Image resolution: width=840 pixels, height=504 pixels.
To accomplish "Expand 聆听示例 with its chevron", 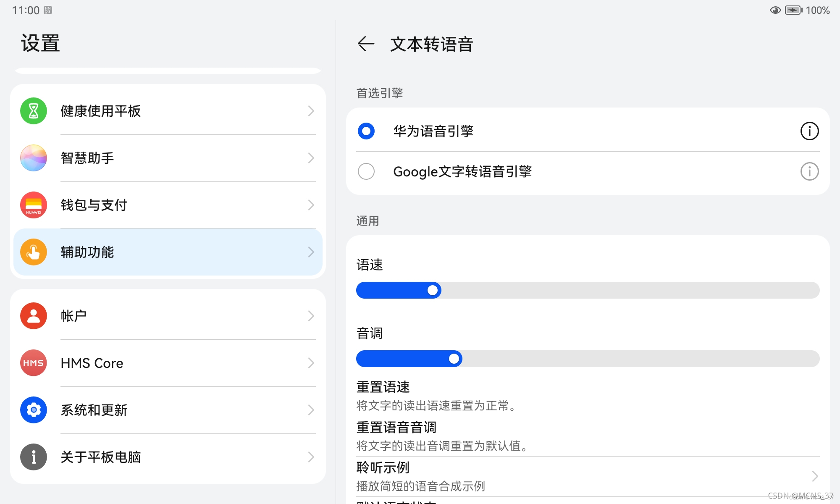I will 814,476.
